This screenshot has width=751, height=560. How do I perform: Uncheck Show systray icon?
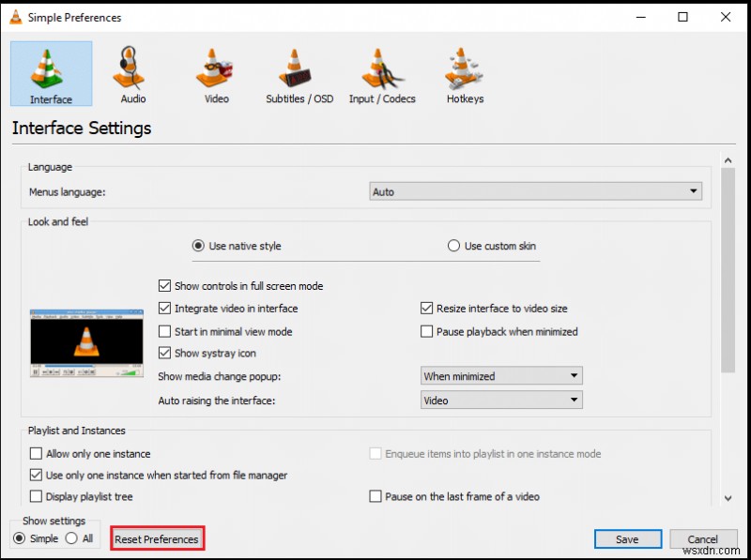(x=164, y=354)
